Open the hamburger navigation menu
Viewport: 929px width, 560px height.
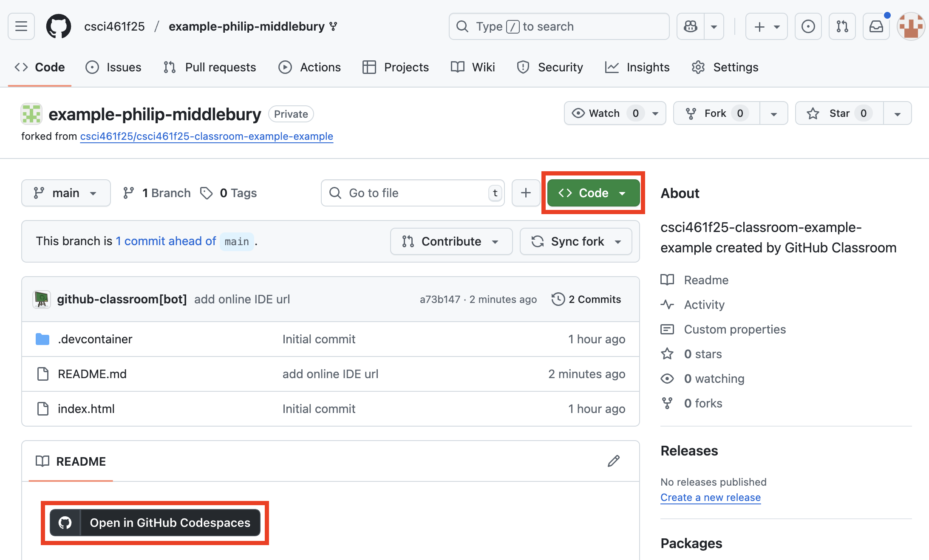21,26
